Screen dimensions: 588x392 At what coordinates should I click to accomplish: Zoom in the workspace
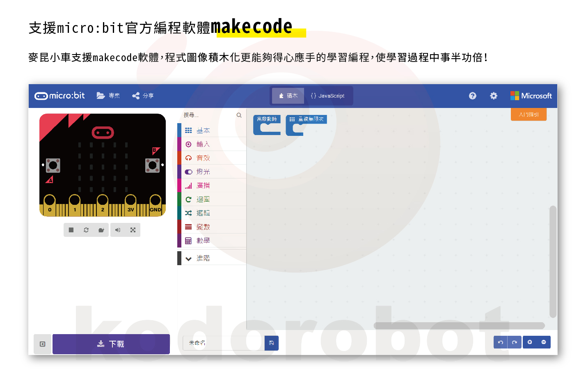(x=530, y=342)
